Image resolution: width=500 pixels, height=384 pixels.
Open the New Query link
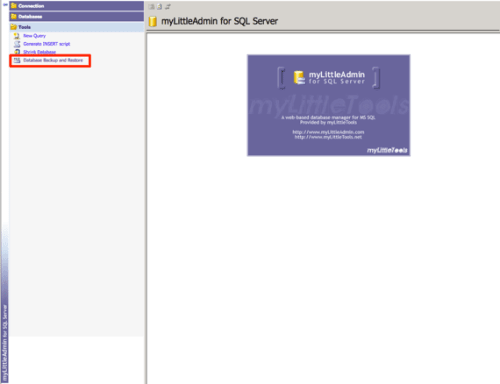click(34, 36)
